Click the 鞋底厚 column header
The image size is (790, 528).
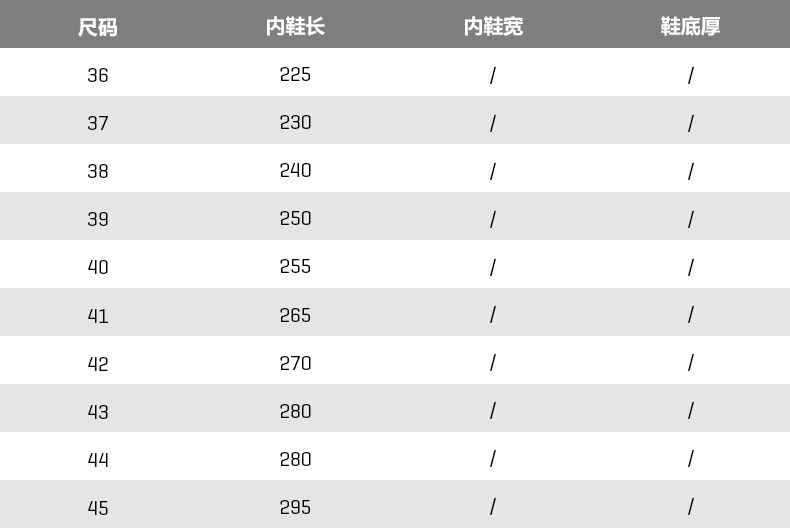coord(690,27)
